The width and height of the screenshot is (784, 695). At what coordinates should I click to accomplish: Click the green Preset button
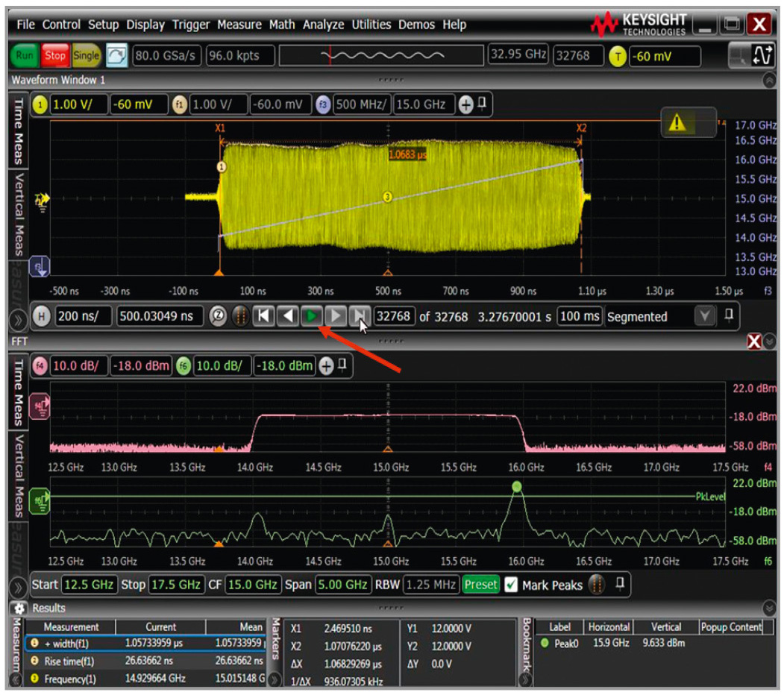point(480,585)
